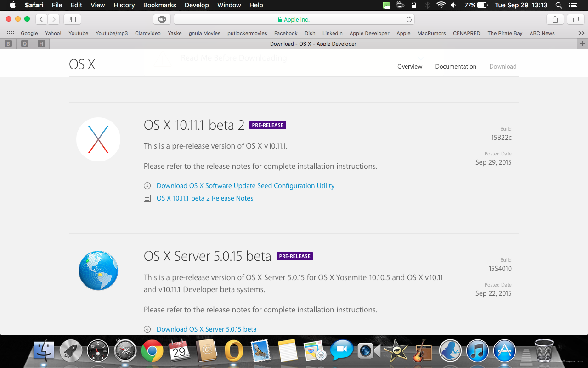588x368 pixels.
Task: Open the MacRumors bookmark
Action: coord(431,33)
